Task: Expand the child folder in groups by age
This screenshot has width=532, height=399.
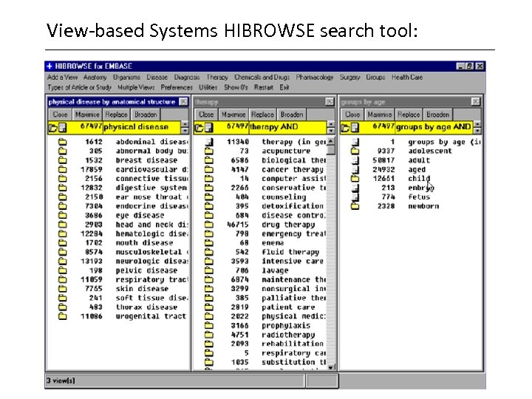Action: point(355,179)
